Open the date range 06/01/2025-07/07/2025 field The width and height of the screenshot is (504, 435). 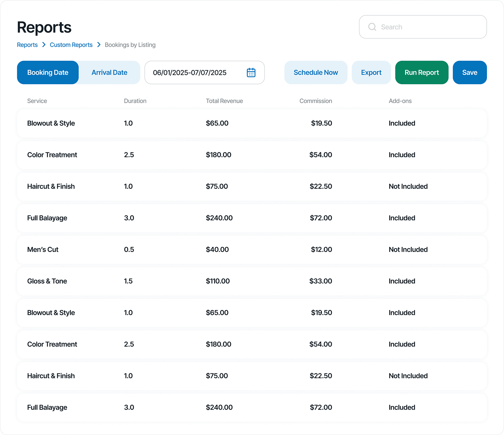[x=205, y=72]
